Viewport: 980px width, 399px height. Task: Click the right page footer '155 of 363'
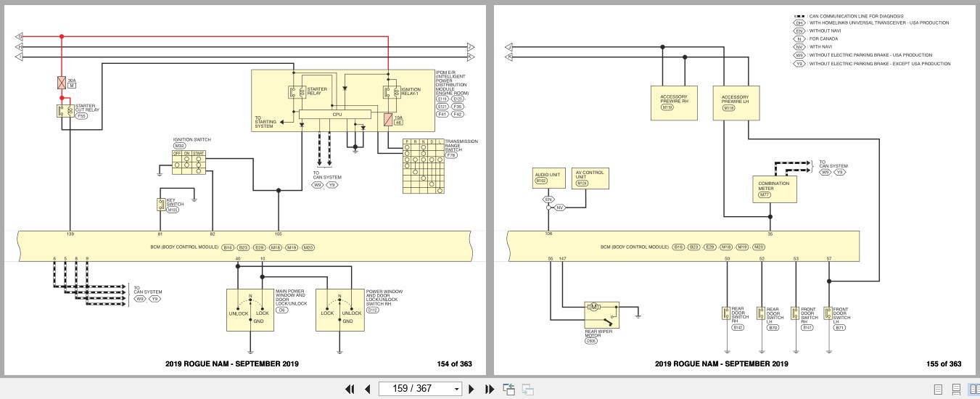(x=944, y=364)
